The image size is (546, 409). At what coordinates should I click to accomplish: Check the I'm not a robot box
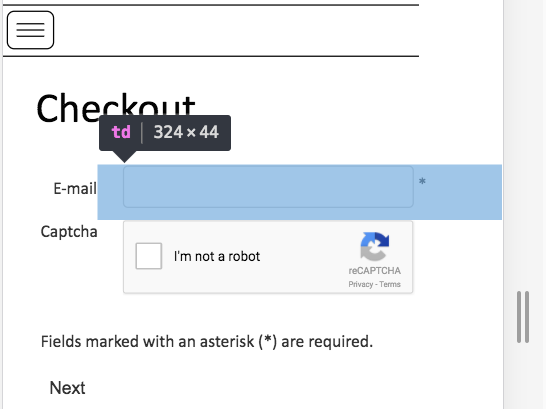click(149, 256)
